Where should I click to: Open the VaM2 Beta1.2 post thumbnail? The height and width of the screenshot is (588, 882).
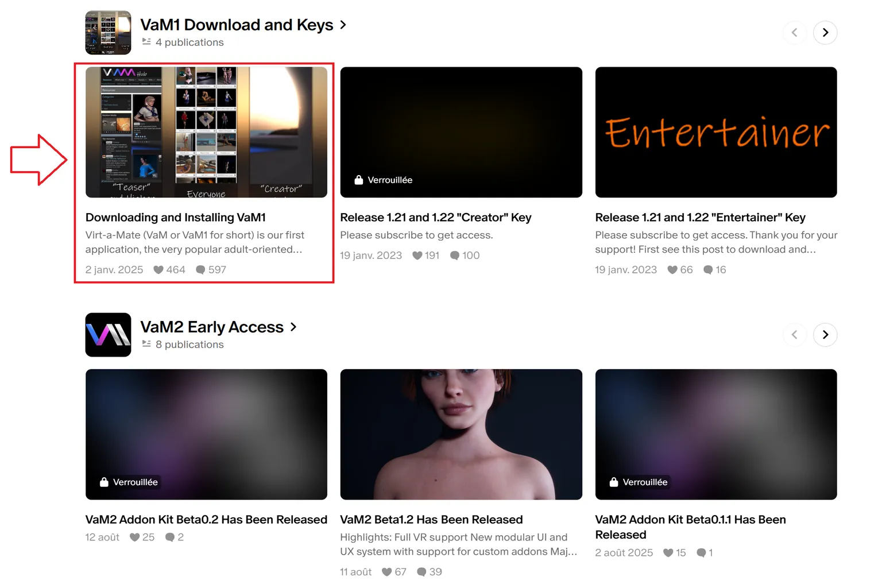461,434
